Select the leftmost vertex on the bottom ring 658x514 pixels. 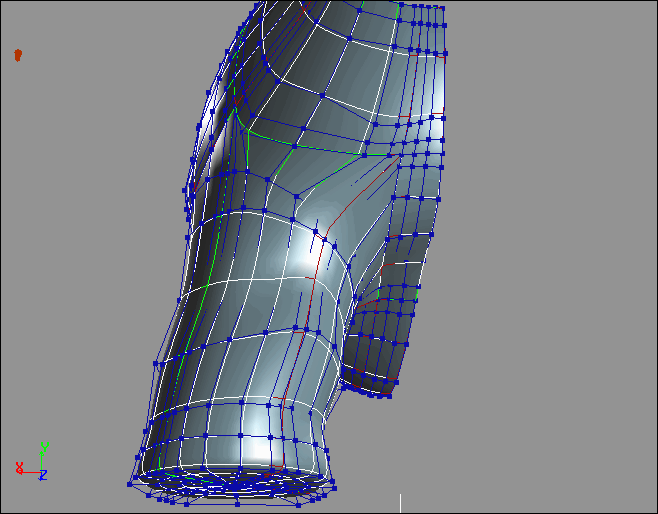pos(131,484)
